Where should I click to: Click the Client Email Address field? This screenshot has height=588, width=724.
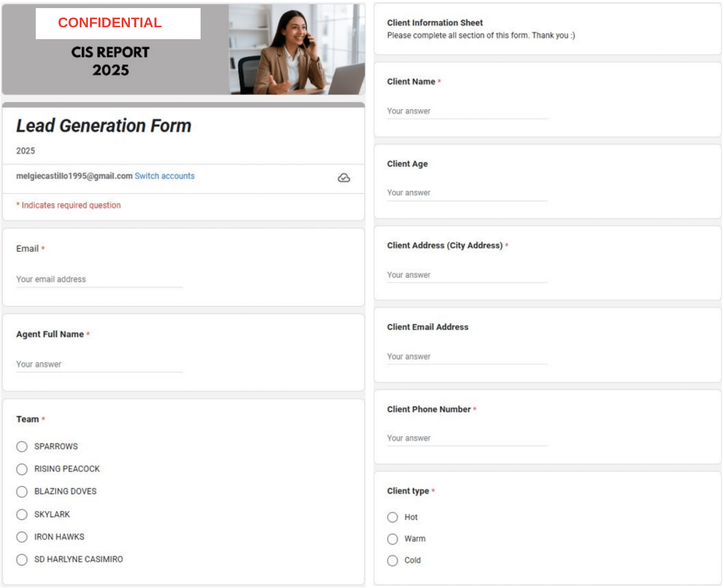[467, 357]
